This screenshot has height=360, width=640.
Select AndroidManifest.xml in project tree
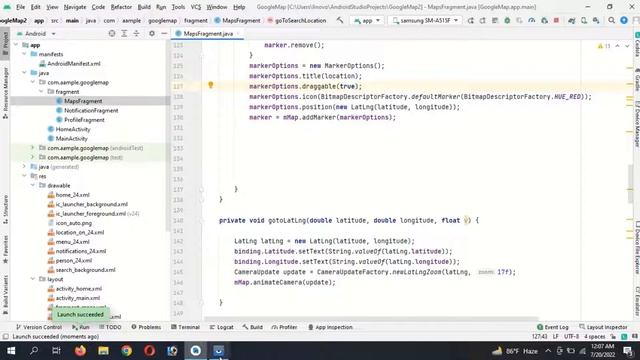[73, 64]
